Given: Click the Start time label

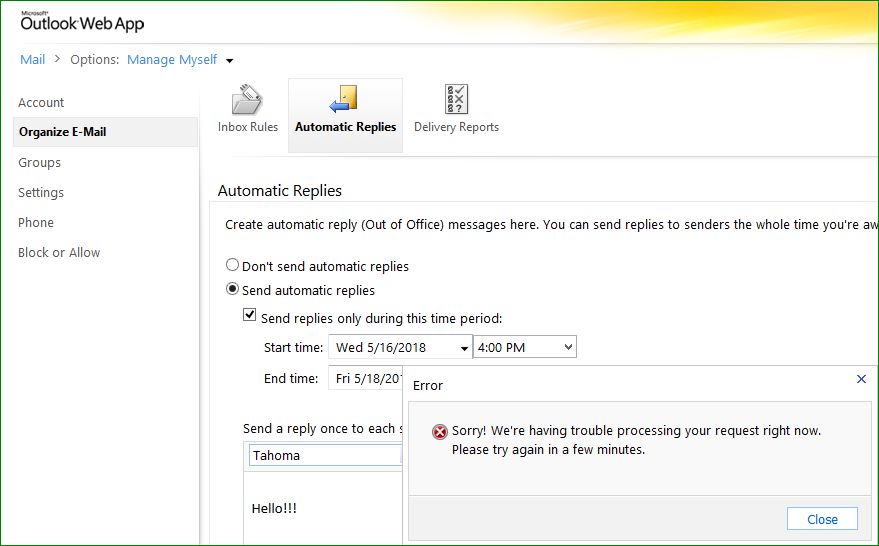Looking at the screenshot, I should 293,348.
